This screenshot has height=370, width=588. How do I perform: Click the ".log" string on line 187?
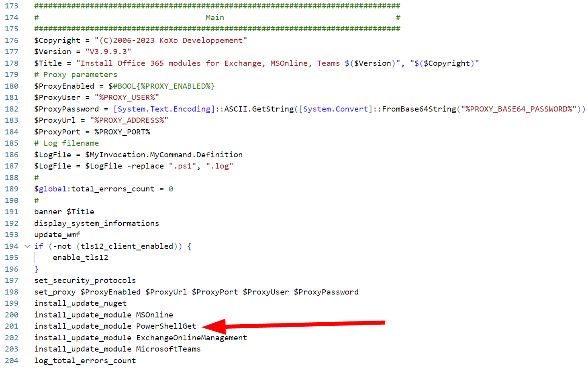(220, 166)
